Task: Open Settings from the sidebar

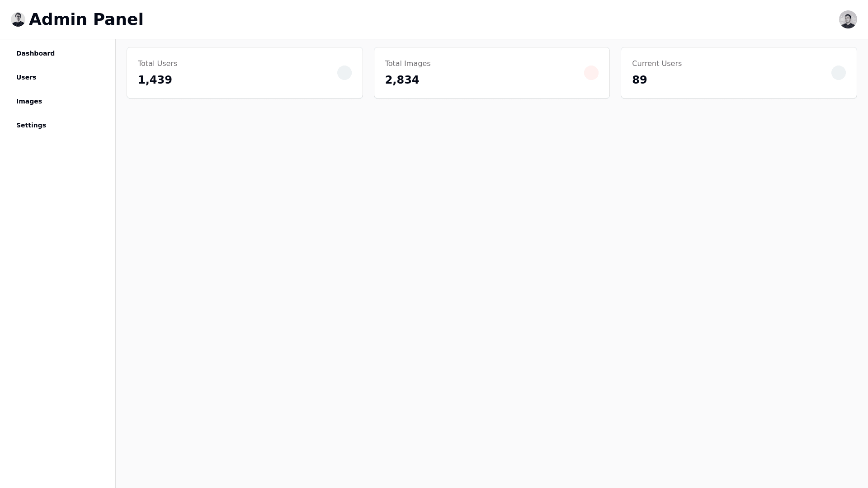Action: 31,125
